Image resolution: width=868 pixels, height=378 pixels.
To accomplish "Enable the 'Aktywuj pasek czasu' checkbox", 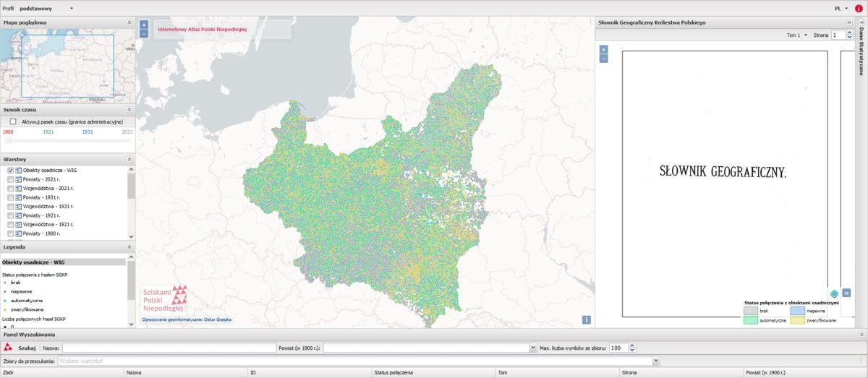I will (x=13, y=121).
